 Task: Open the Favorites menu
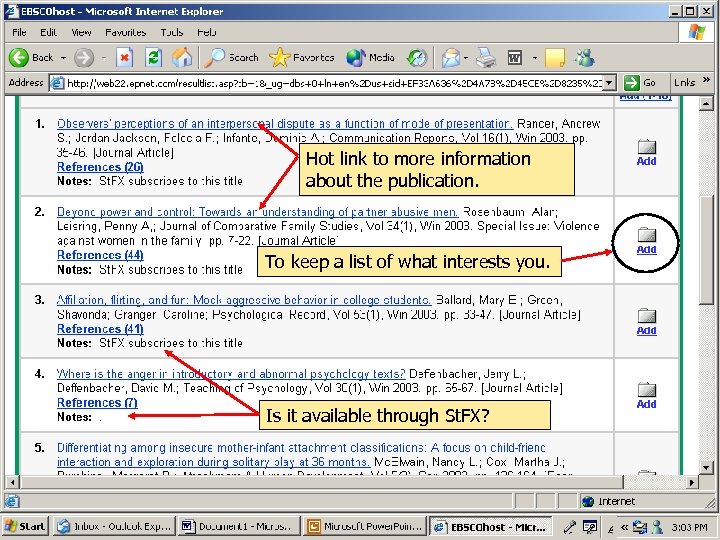click(125, 32)
